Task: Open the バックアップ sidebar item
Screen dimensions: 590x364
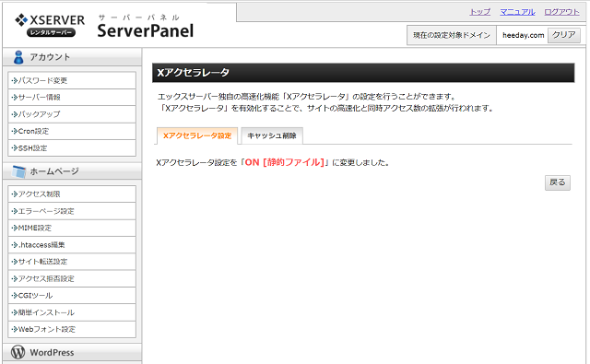Action: click(72, 114)
